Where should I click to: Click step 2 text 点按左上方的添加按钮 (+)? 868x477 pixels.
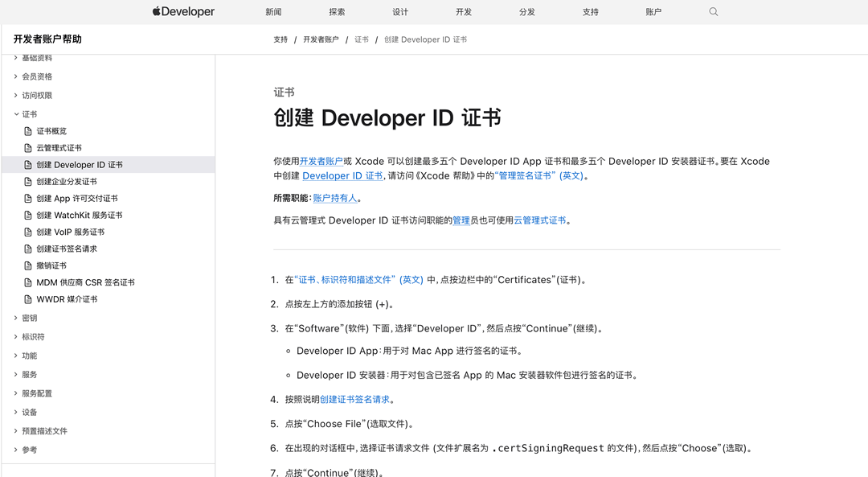[x=340, y=304]
